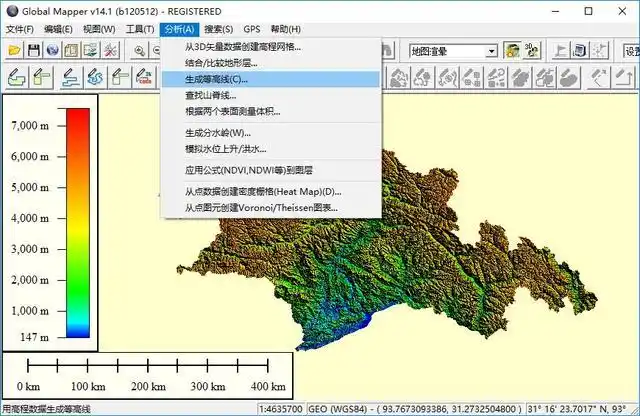Expand the shader combo box arrow
Viewport: 640px width, 416px height.
click(491, 51)
